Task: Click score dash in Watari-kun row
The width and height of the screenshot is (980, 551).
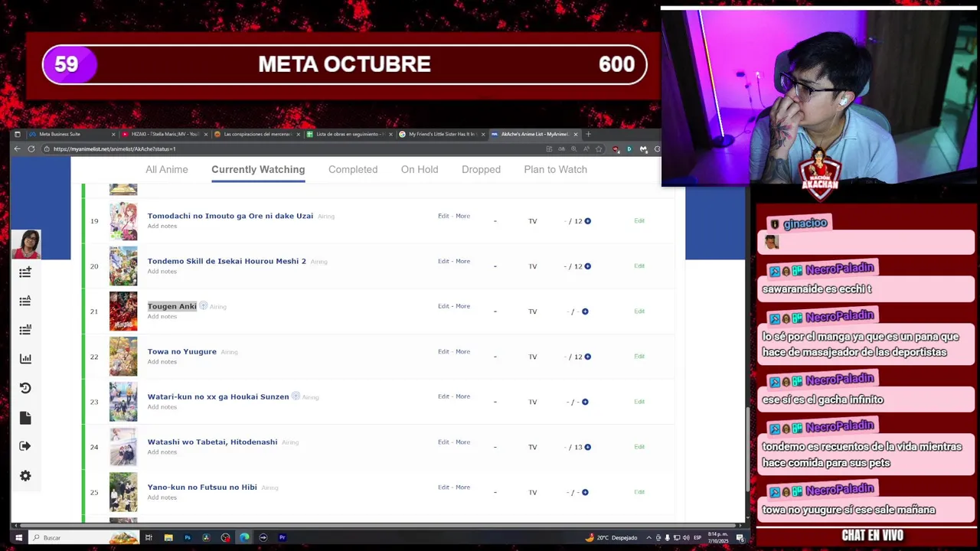Action: pos(495,402)
